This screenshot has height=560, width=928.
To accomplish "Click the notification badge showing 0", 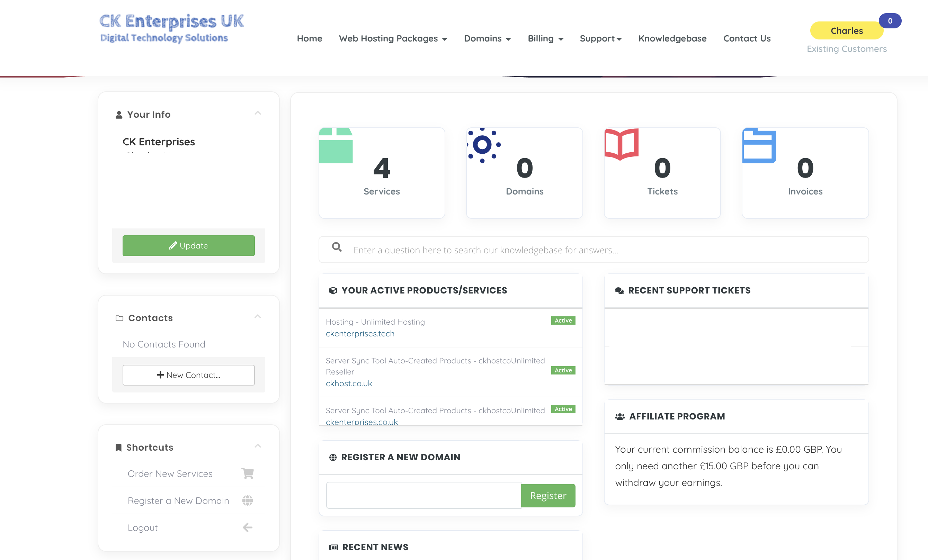I will 890,21.
